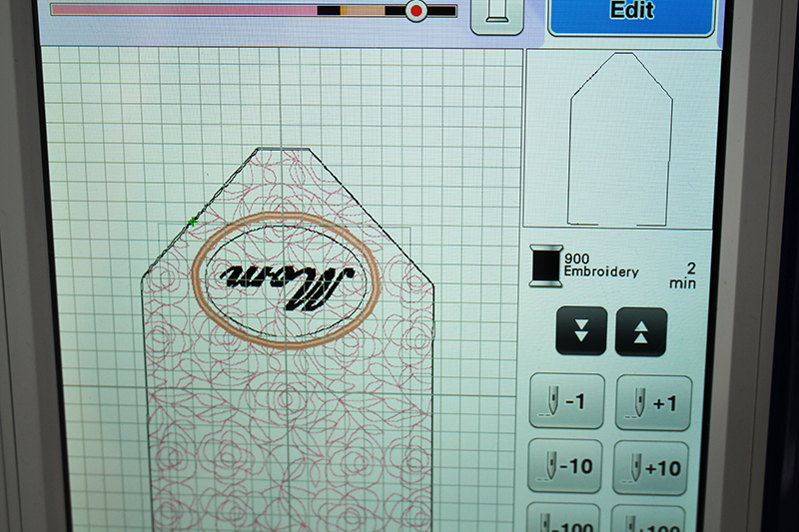The height and width of the screenshot is (532, 799).
Task: Tap the -100 stitch button
Action: [x=564, y=519]
